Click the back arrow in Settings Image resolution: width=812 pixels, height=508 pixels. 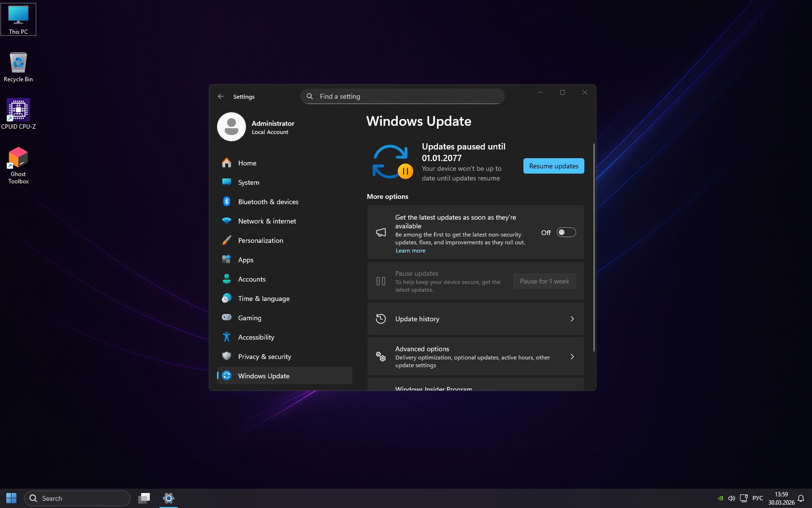tap(221, 96)
